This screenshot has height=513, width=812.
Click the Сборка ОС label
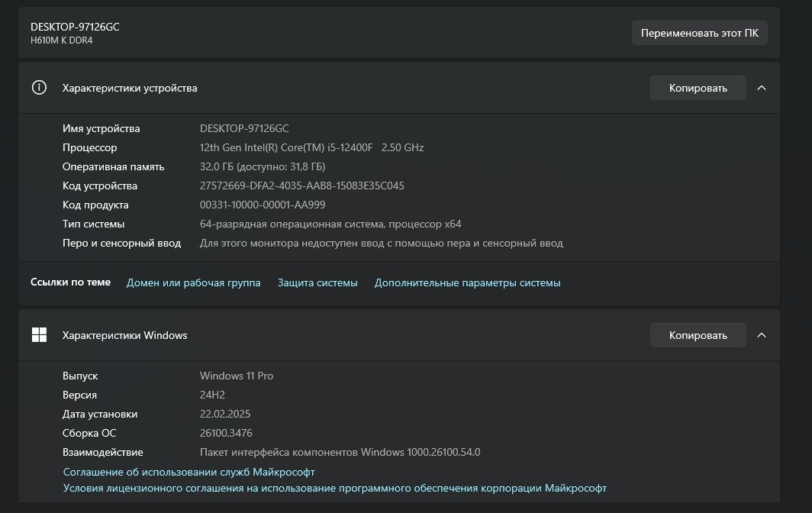click(x=89, y=433)
